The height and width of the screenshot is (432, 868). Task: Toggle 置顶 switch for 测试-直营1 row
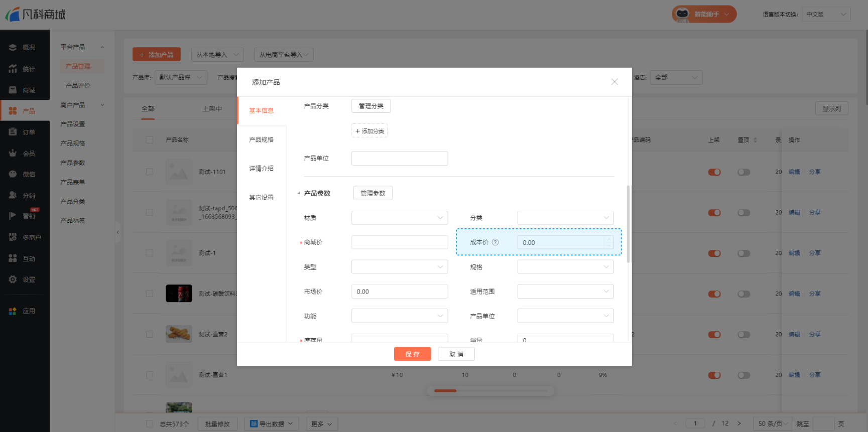[x=743, y=375]
